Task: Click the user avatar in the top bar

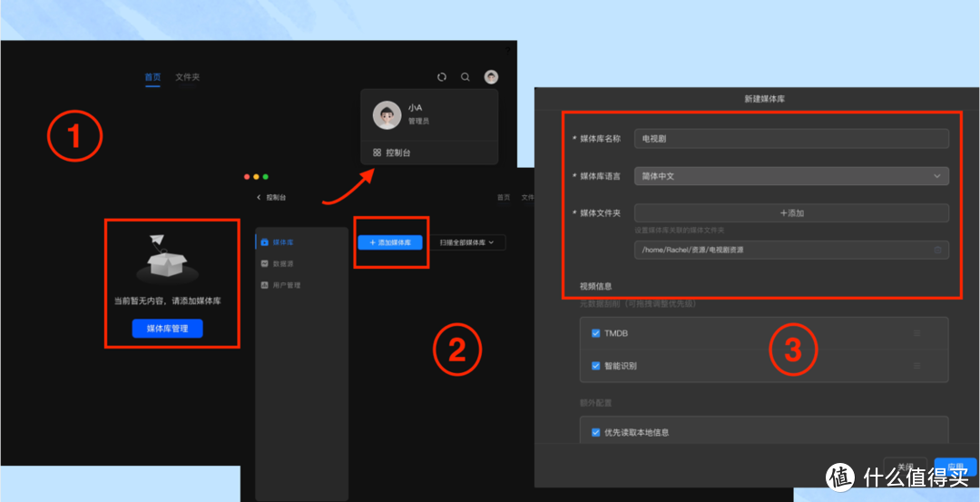Action: (x=491, y=77)
